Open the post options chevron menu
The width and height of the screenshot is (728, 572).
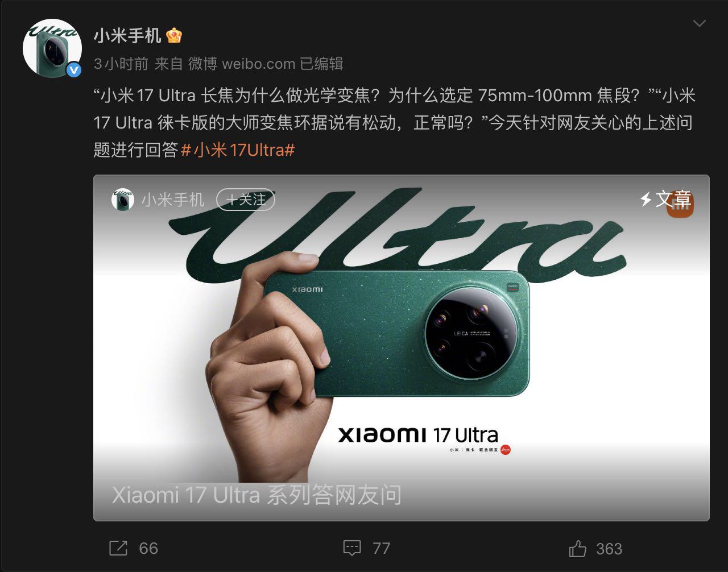pyautogui.click(x=699, y=24)
